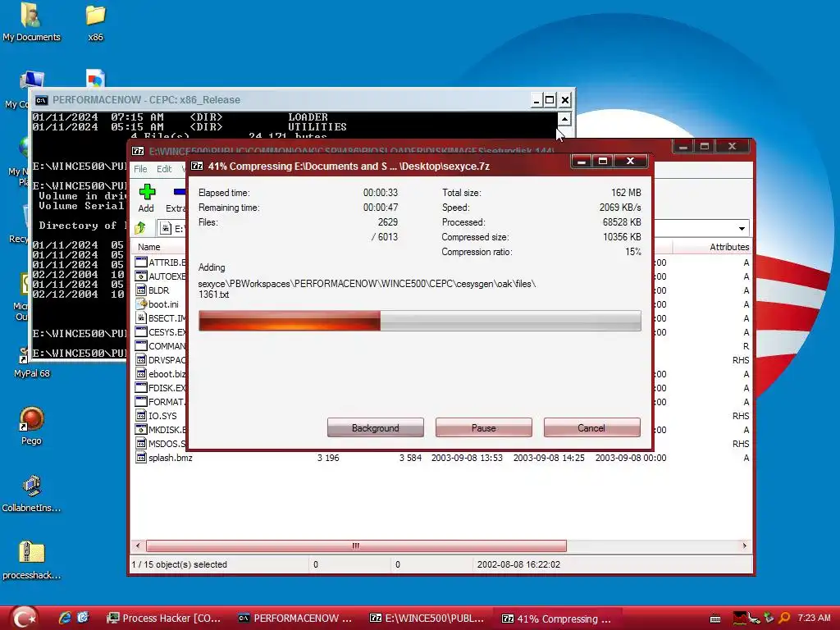Select the BSECT.IM file icon

[x=141, y=318]
